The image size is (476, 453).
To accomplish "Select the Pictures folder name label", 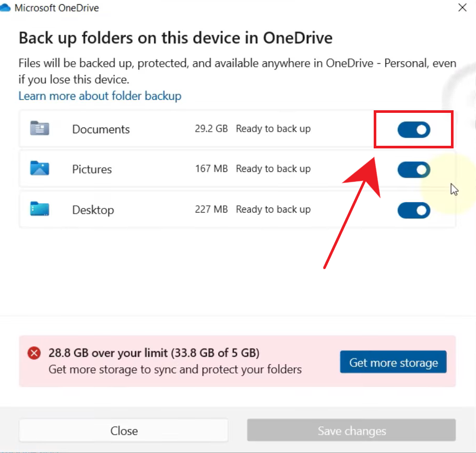I will click(92, 169).
